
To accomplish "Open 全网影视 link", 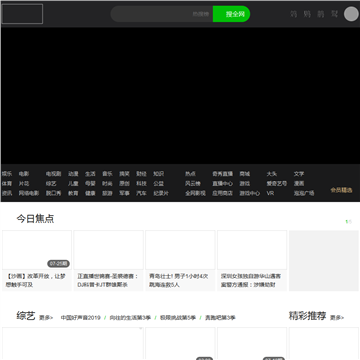I will click(195, 193).
